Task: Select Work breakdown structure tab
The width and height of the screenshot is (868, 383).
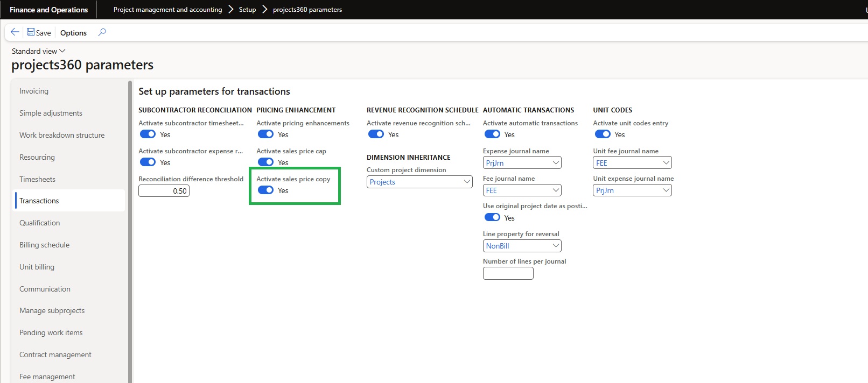Action: (62, 135)
